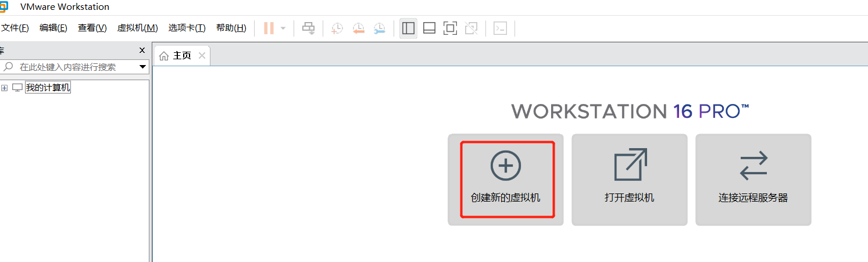Click the monitor icon beside 我的计算机
Screen dimensions: 868x262
(17, 88)
